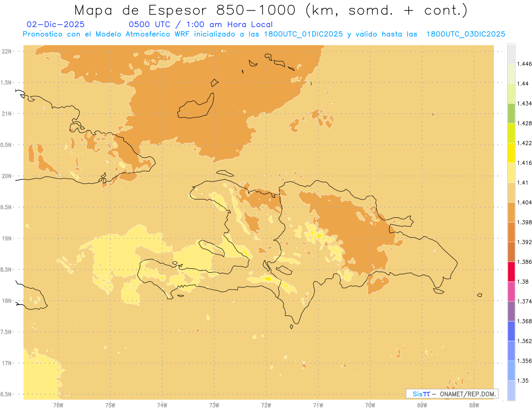Click the legend value 1.44
The height and width of the screenshot is (411, 532).
tap(523, 84)
